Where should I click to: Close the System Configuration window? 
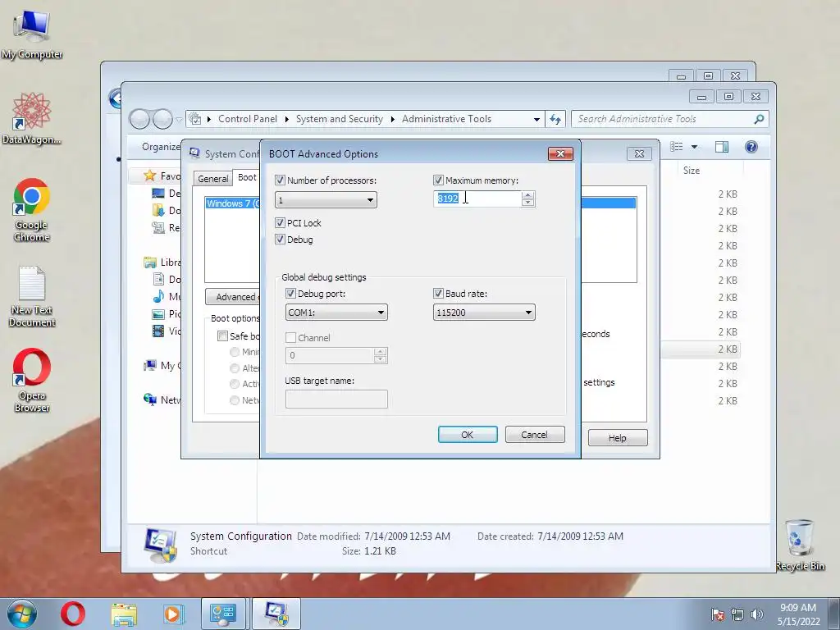(x=639, y=153)
